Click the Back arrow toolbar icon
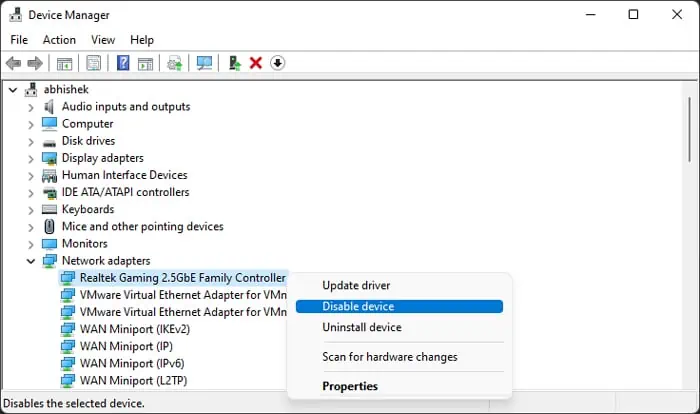This screenshot has width=700, height=414. (13, 63)
